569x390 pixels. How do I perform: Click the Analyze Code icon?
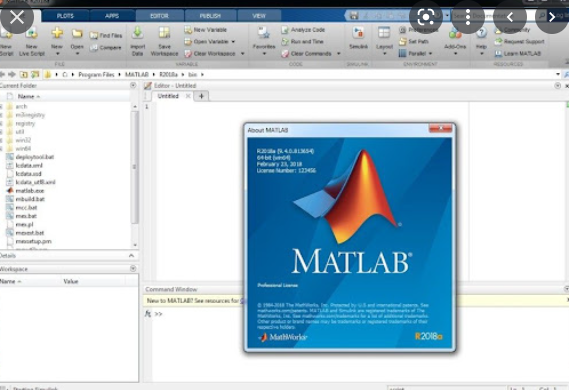click(285, 30)
